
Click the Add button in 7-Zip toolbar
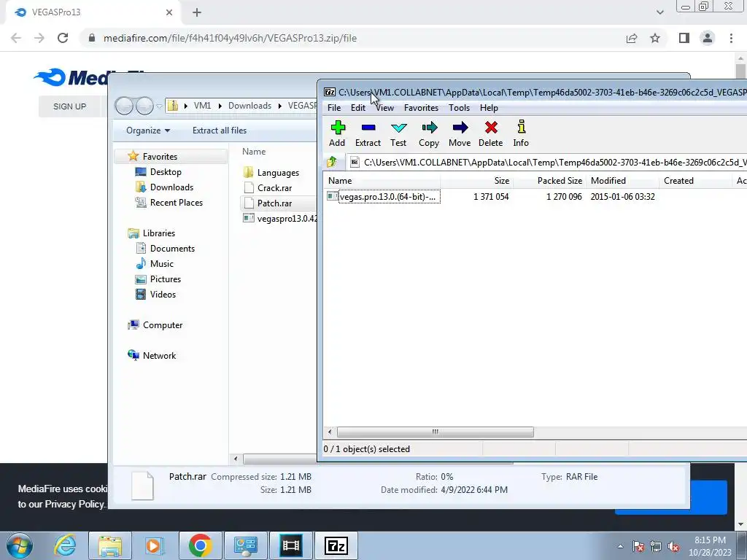pos(337,134)
